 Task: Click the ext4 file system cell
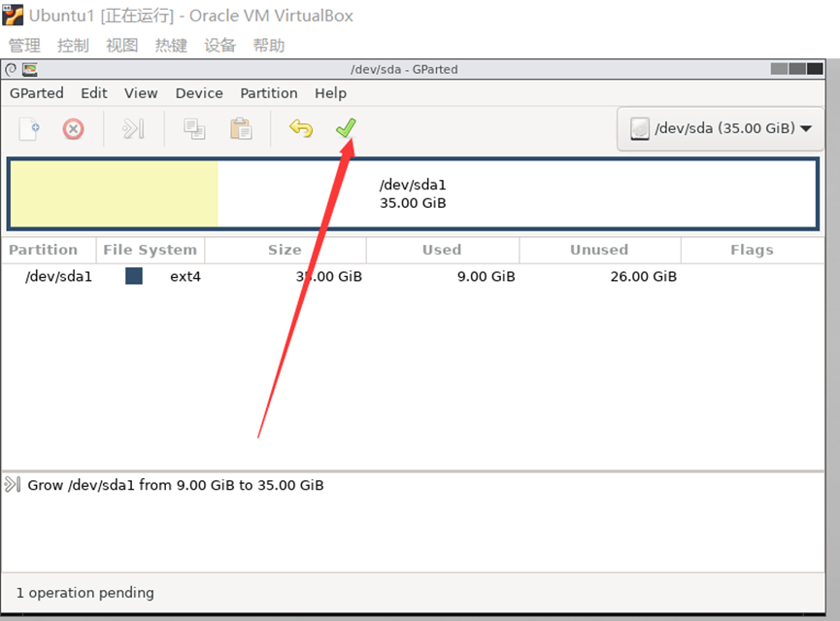pyautogui.click(x=185, y=277)
